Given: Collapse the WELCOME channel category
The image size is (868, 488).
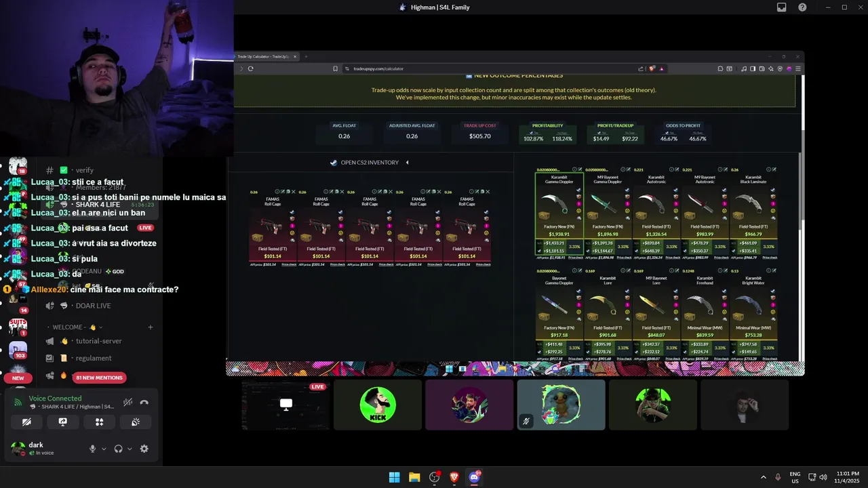Looking at the screenshot, I should click(78, 327).
